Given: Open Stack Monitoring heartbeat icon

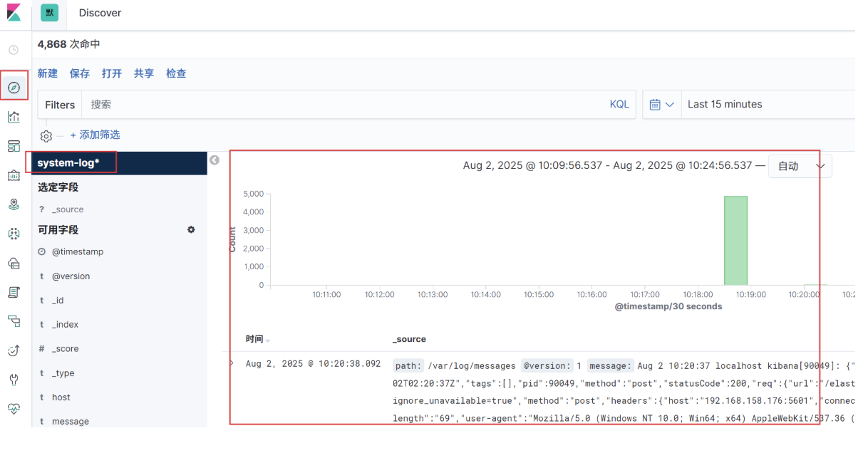Looking at the screenshot, I should coord(14,409).
